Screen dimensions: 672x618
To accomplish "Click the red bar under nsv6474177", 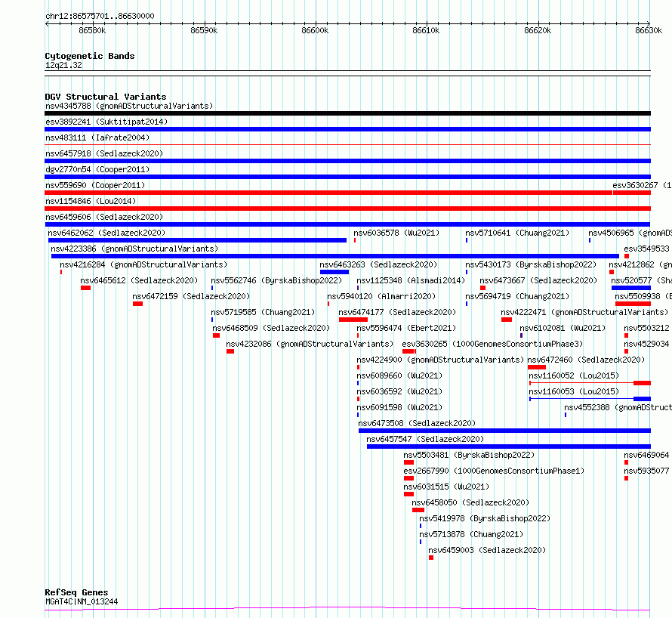I will pos(353,320).
